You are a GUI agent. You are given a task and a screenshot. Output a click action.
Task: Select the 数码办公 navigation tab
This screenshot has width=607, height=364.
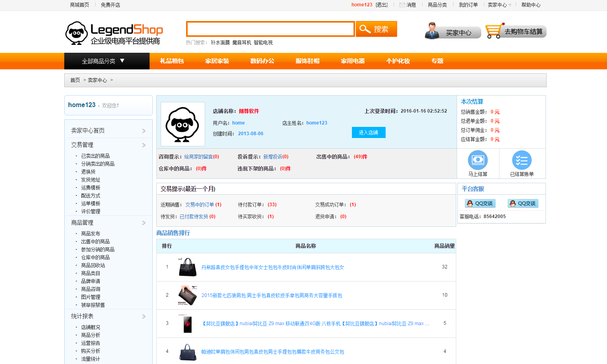coord(262,61)
